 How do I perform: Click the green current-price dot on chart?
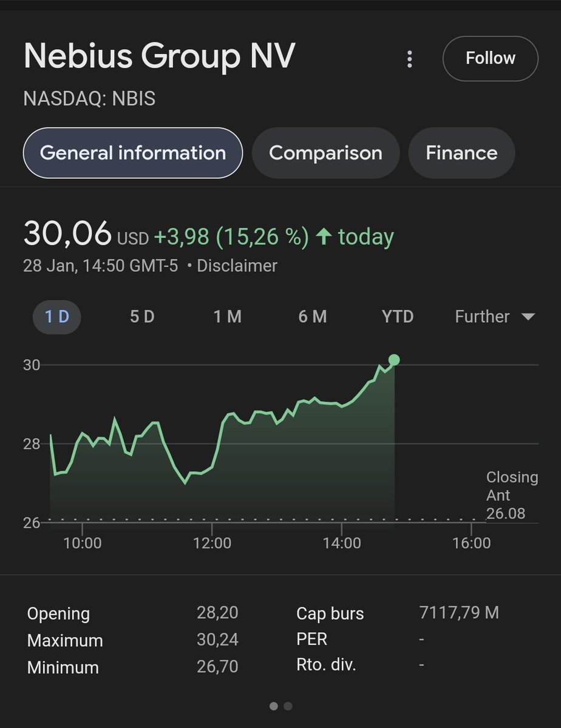(394, 360)
